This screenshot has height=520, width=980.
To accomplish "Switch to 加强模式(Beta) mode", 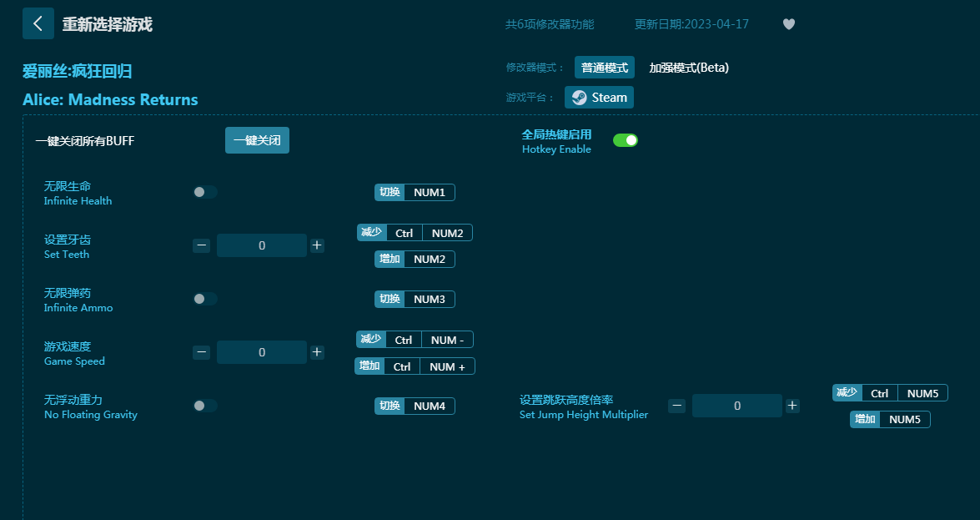I will (x=689, y=68).
